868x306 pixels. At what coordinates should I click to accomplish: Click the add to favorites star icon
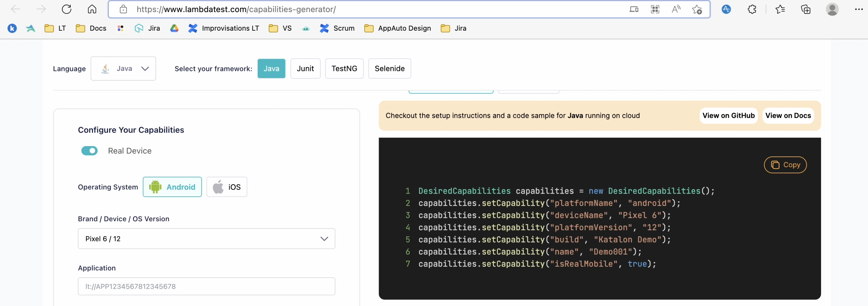(x=697, y=9)
